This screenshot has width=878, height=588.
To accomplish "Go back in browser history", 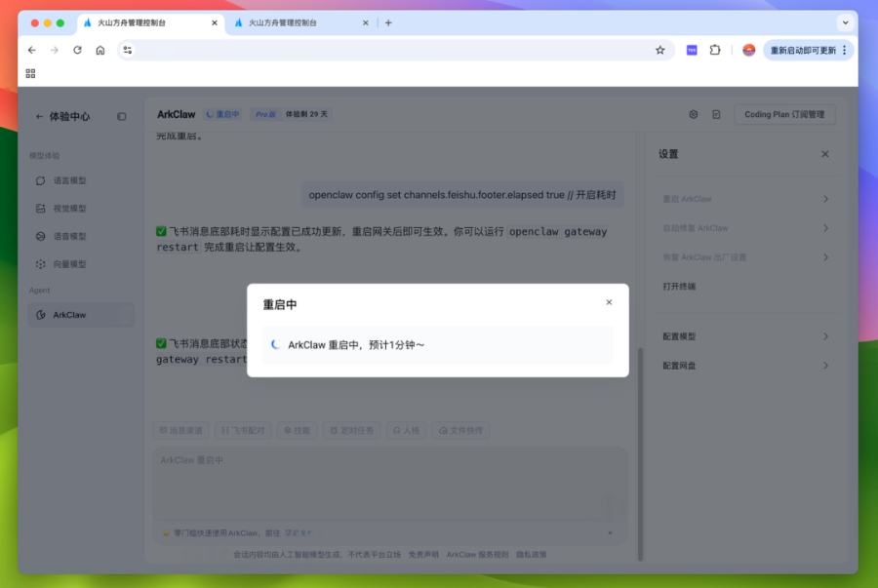I will point(32,50).
